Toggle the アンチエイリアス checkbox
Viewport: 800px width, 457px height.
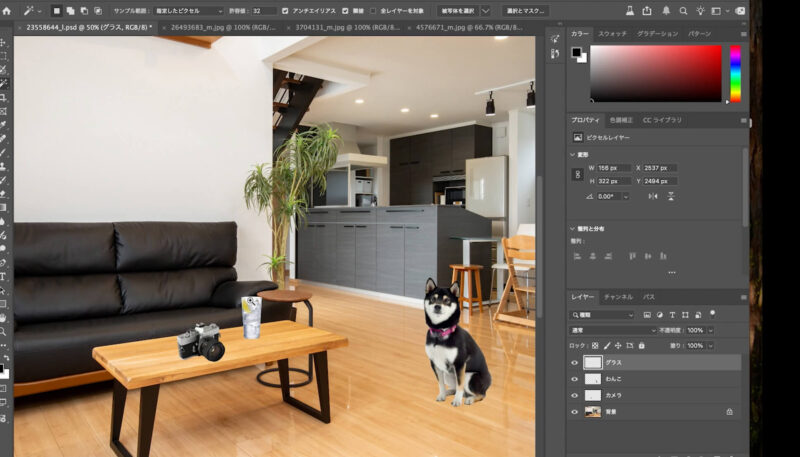(x=286, y=10)
